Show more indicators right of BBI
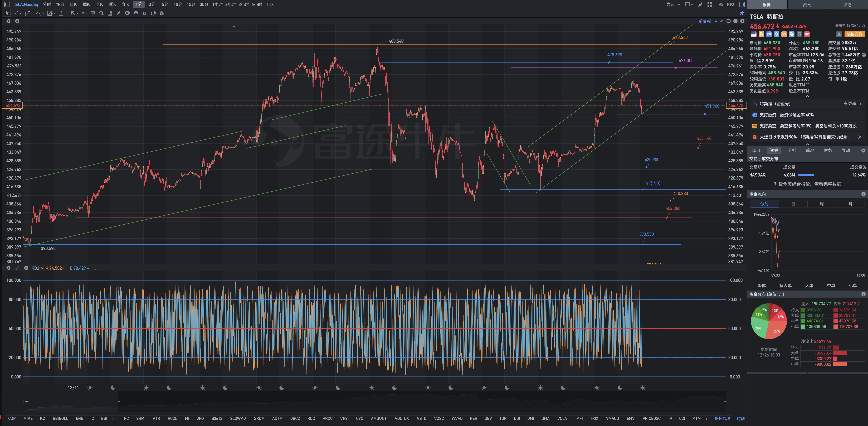The image size is (868, 426). 113,419
